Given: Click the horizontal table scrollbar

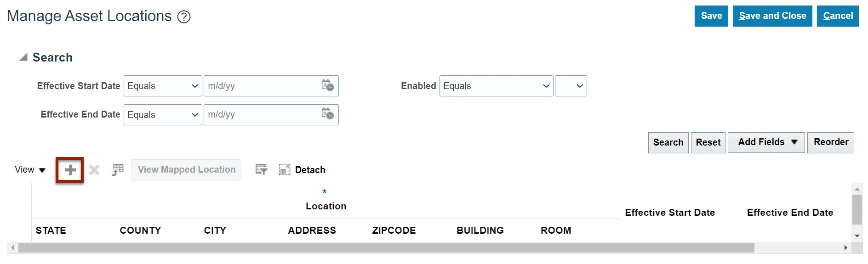Looking at the screenshot, I should [386, 248].
